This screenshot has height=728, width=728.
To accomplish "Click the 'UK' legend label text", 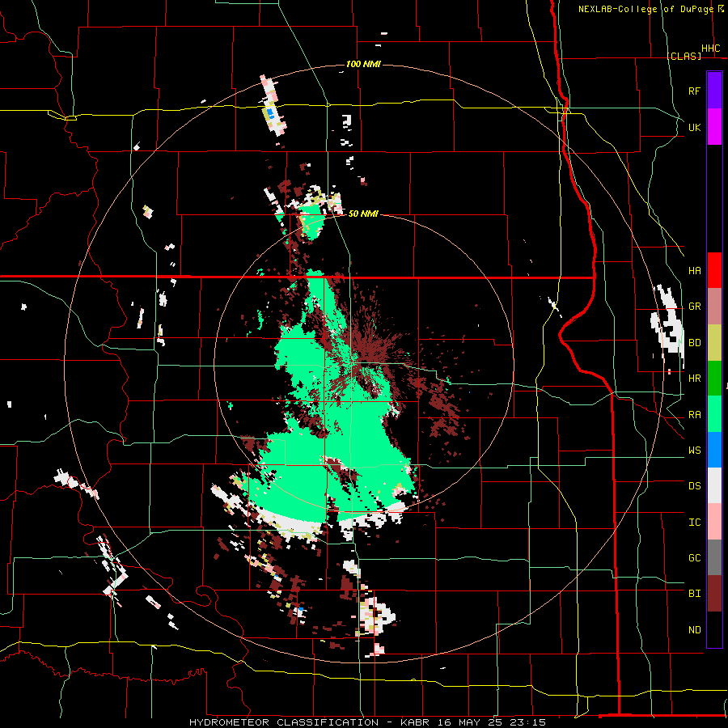I will pyautogui.click(x=694, y=127).
